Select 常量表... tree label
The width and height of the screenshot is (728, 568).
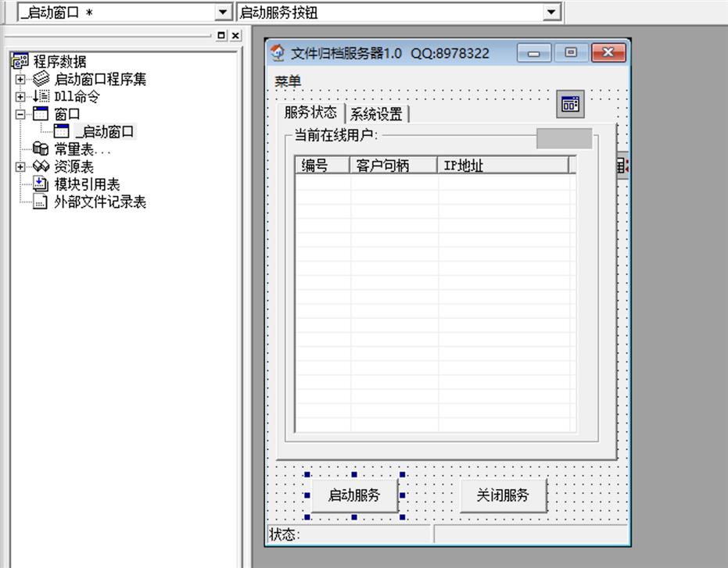[x=82, y=149]
